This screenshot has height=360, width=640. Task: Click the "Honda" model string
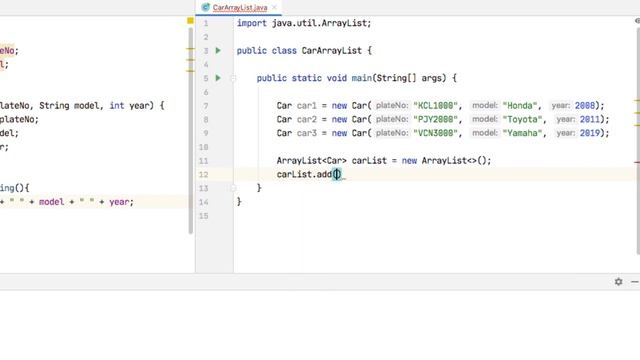coord(520,106)
